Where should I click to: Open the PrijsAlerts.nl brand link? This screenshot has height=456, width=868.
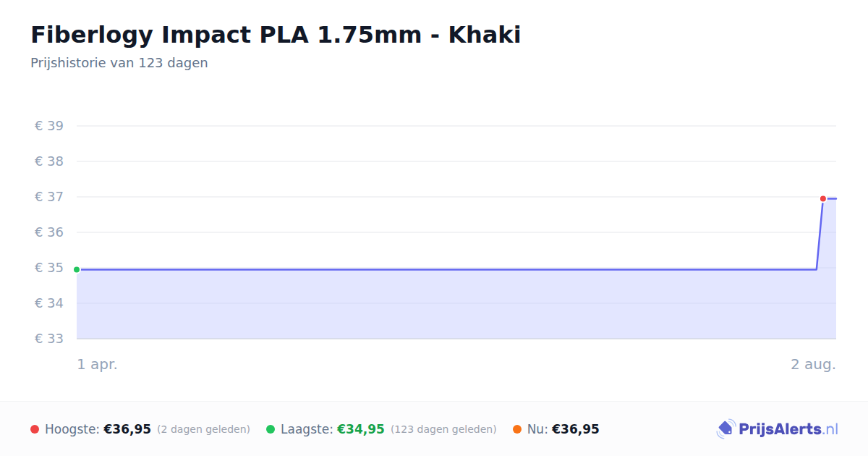pos(777,429)
